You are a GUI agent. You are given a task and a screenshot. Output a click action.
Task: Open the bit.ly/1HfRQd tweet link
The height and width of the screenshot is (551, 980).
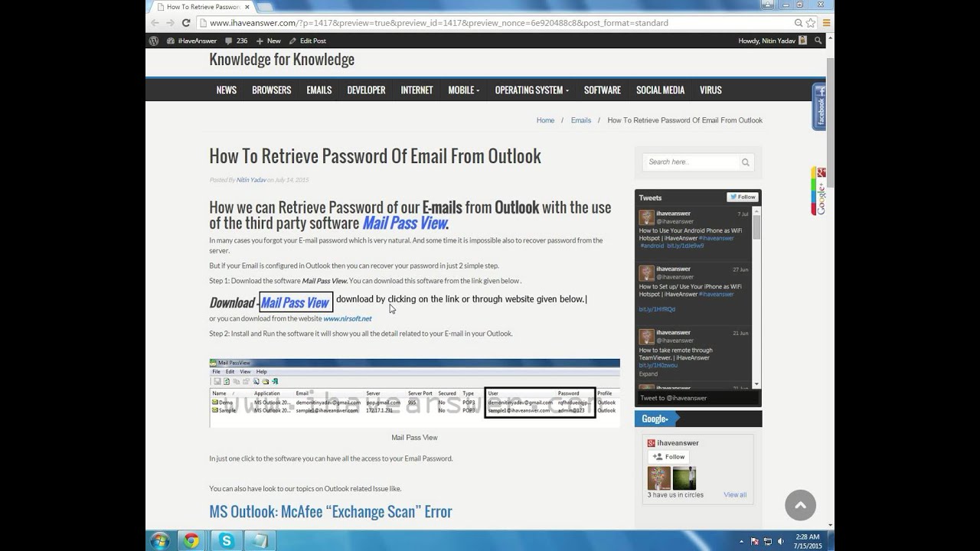[x=657, y=309]
